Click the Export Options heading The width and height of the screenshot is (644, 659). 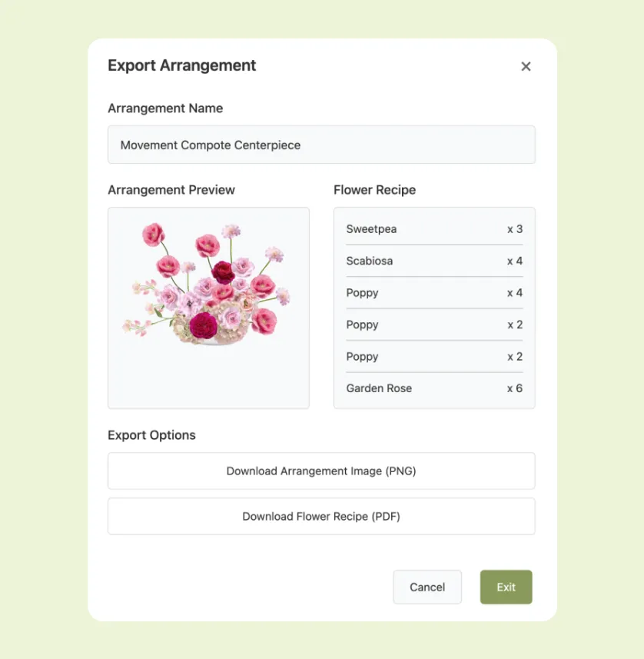(151, 435)
